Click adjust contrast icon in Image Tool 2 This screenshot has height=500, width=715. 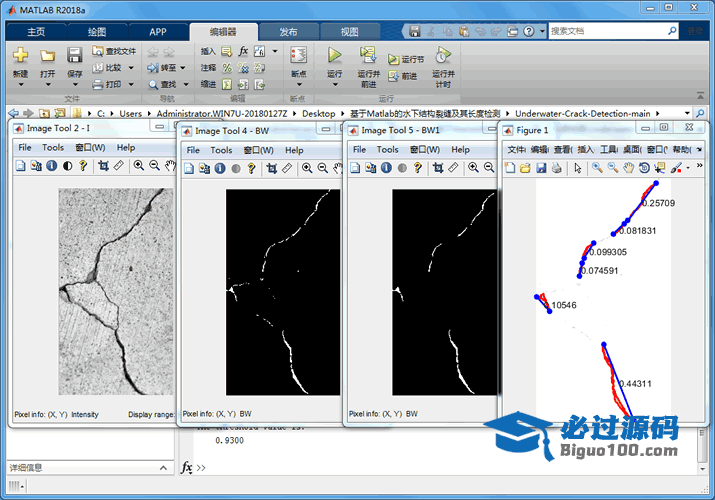(x=67, y=166)
